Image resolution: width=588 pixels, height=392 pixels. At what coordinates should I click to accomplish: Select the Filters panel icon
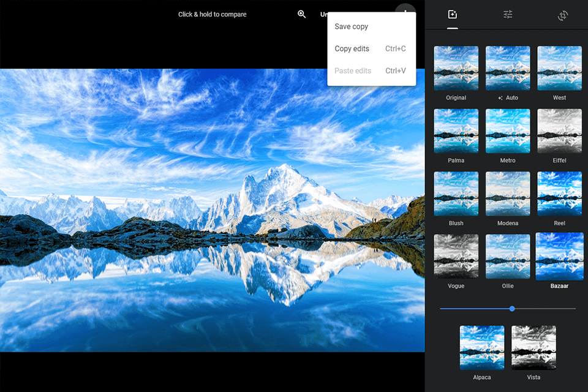pos(452,15)
